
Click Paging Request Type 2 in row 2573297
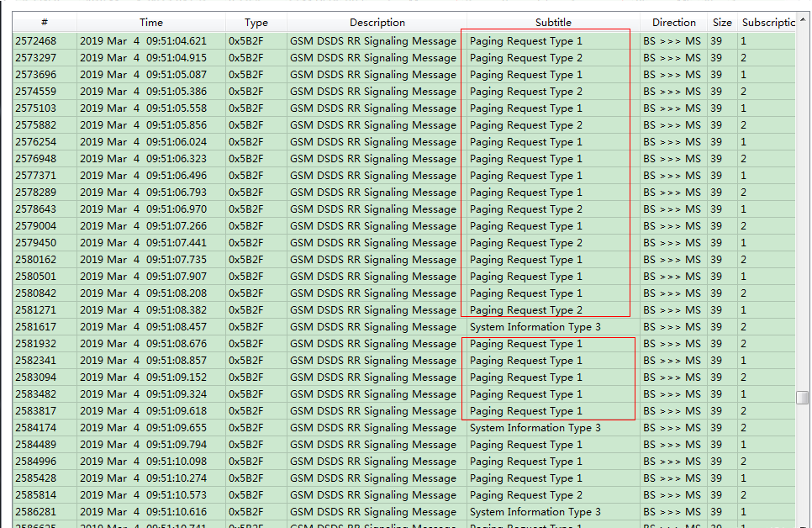click(525, 57)
